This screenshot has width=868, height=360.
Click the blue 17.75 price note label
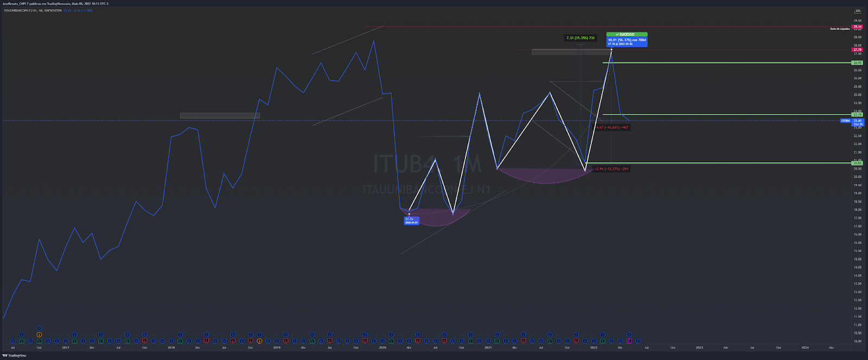pyautogui.click(x=411, y=221)
